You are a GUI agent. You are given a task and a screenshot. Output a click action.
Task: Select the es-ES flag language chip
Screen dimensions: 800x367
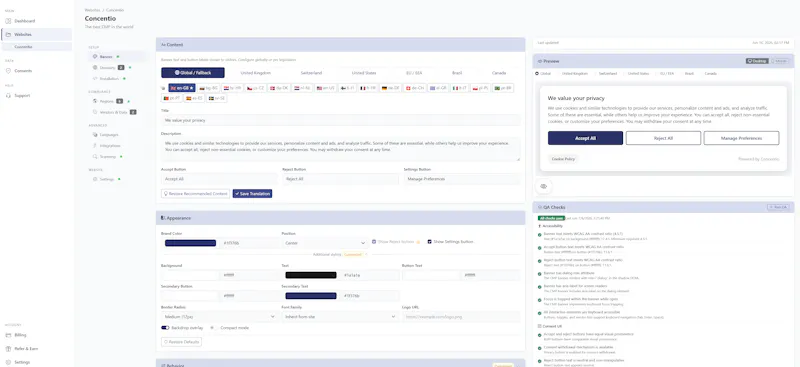(x=194, y=98)
